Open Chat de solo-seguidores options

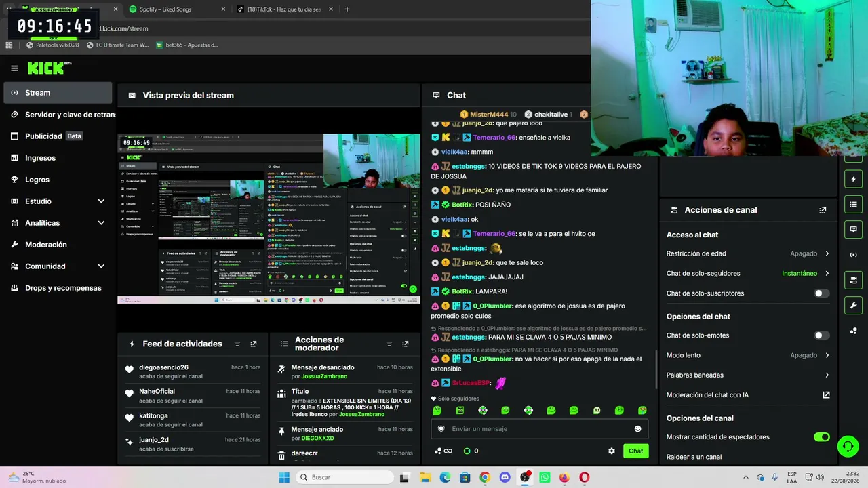[x=748, y=274]
